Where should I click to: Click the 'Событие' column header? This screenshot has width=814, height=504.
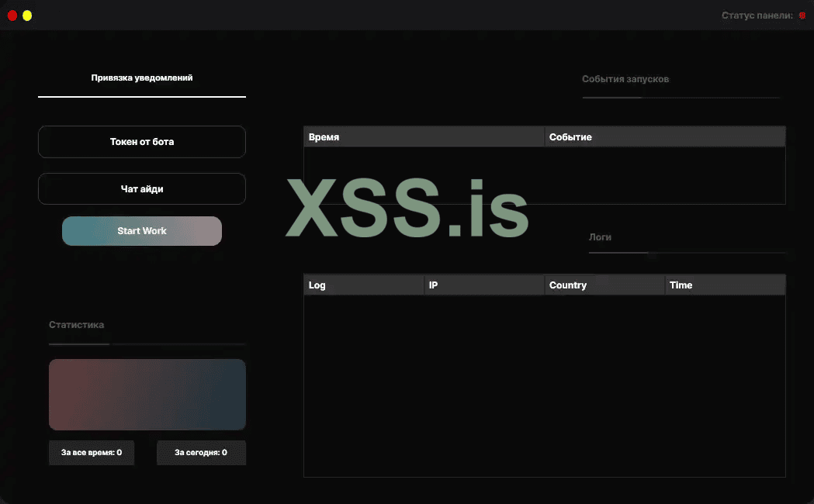(665, 137)
